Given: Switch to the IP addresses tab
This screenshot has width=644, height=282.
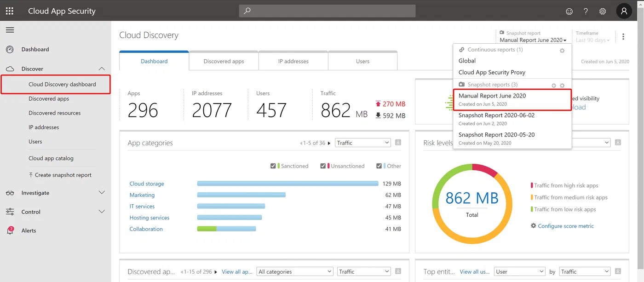Looking at the screenshot, I should (x=293, y=61).
